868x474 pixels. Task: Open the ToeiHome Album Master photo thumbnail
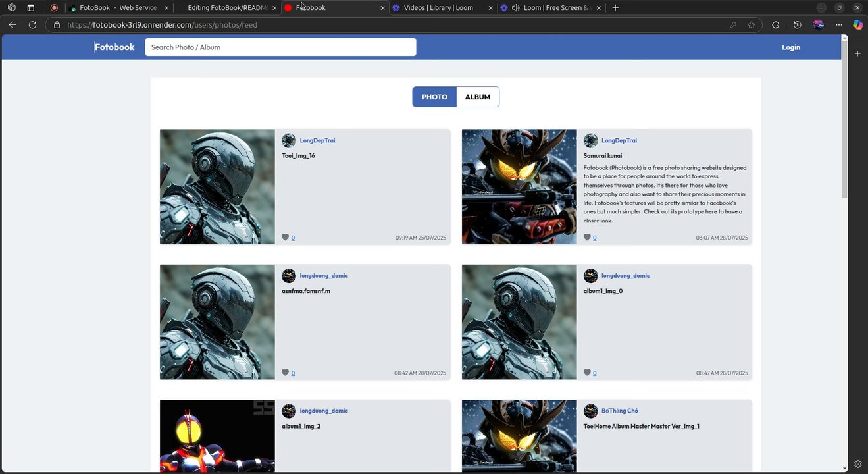tap(519, 436)
